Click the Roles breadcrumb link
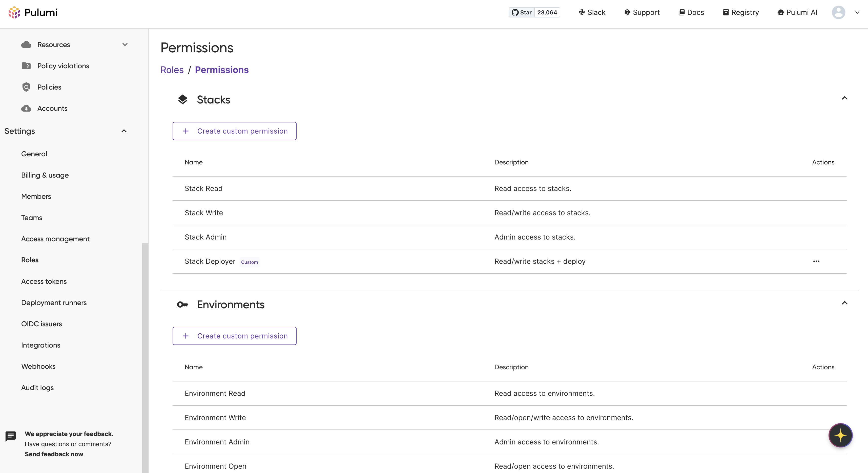The width and height of the screenshot is (868, 473). [172, 70]
